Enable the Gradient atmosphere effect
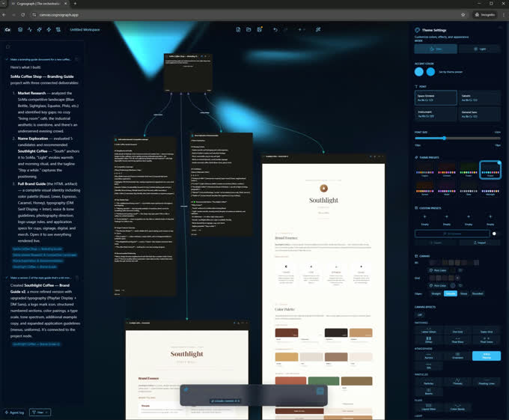Viewport: 509px width, 420px height. pyautogui.click(x=457, y=356)
